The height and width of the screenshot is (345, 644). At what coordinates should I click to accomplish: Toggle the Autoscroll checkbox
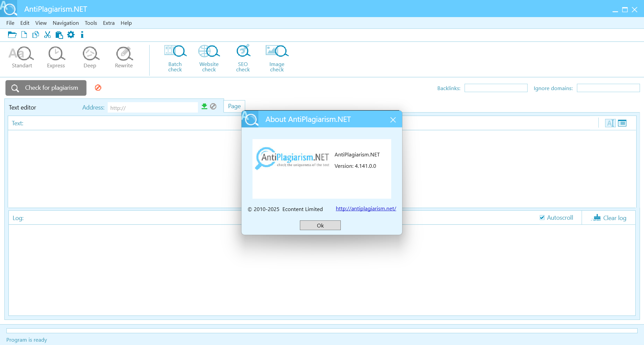pos(542,218)
